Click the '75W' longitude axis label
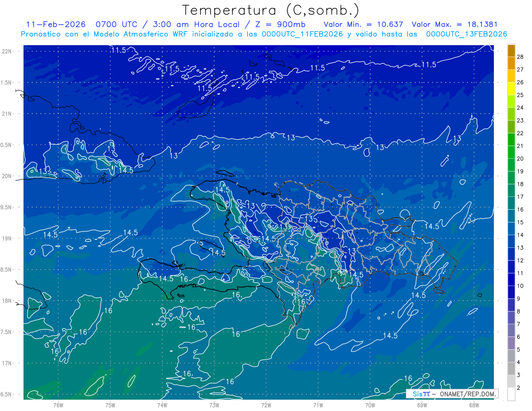This screenshot has width=532, height=411. pos(110,405)
